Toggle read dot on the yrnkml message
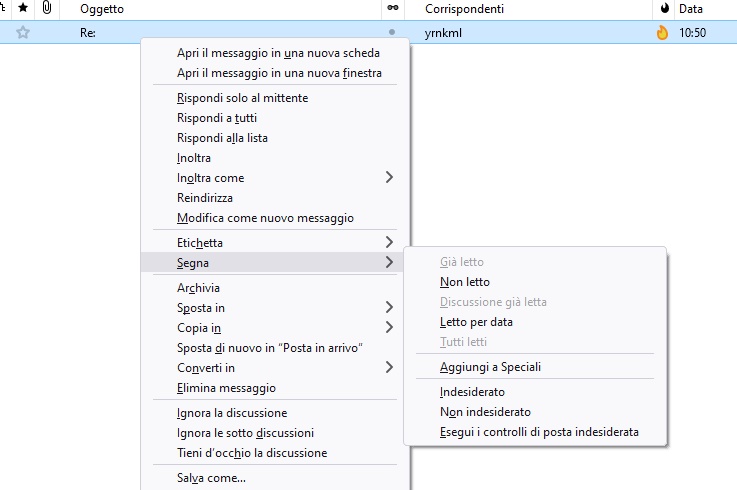 point(392,32)
